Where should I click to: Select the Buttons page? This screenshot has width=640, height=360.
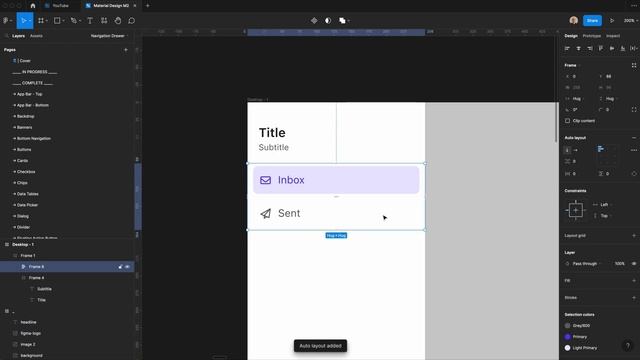24,149
